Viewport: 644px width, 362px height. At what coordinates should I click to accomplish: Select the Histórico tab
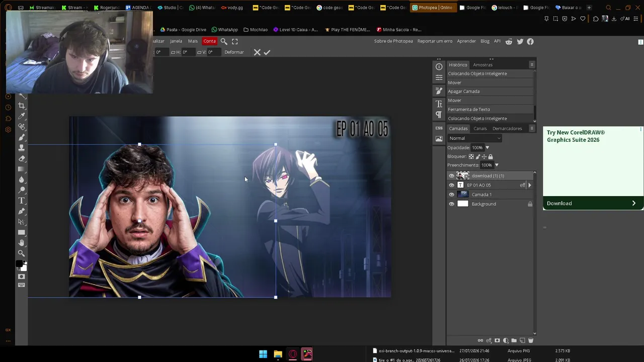pyautogui.click(x=458, y=65)
